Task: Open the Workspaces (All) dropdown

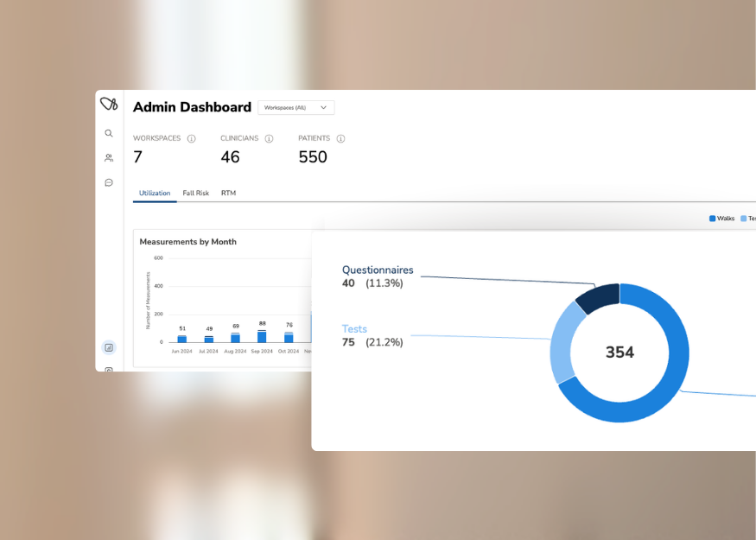Action: (296, 107)
